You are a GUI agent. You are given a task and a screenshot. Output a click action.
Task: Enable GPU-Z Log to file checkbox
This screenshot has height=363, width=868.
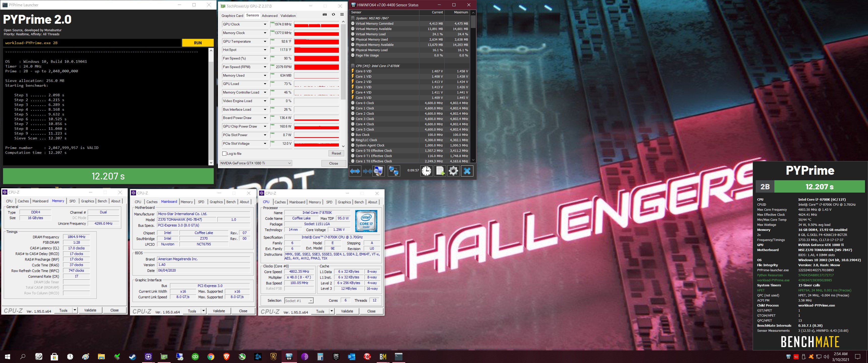[224, 154]
